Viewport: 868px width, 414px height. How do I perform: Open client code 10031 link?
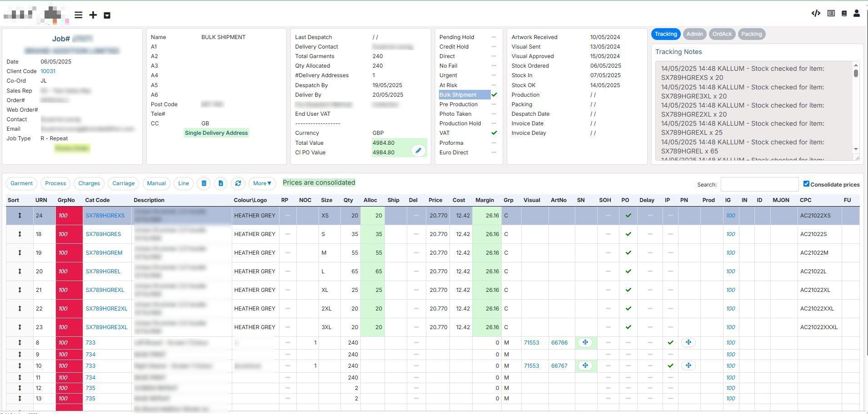[48, 71]
